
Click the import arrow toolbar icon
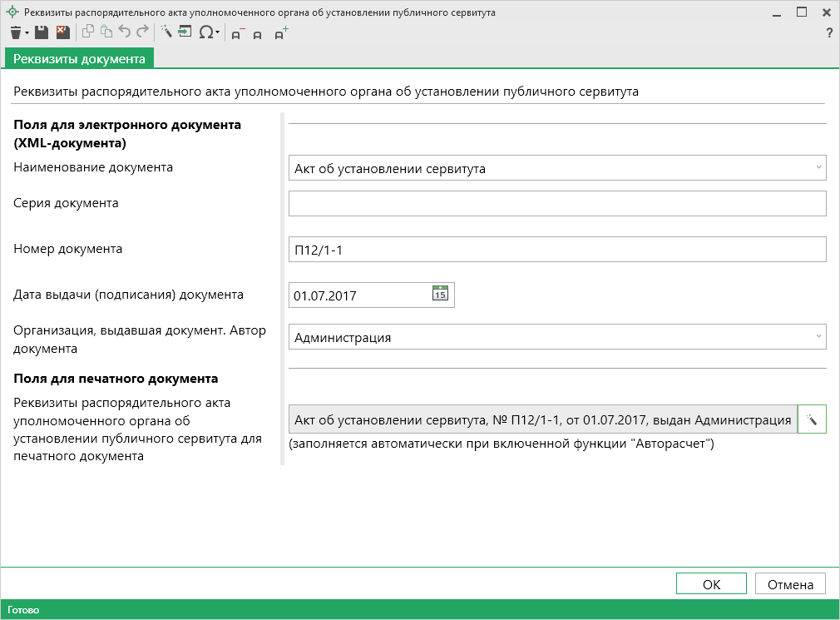185,32
